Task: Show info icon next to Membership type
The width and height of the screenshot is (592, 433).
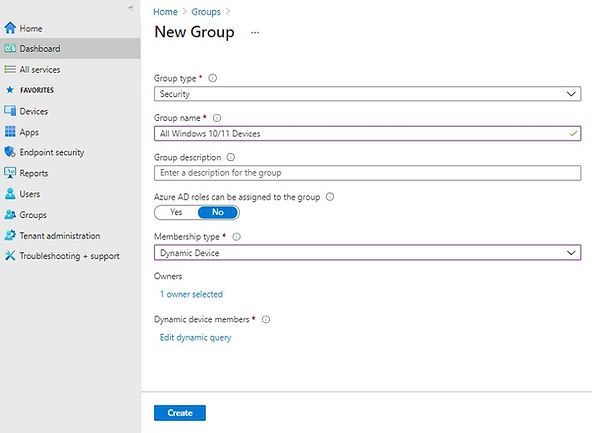Action: [236, 237]
